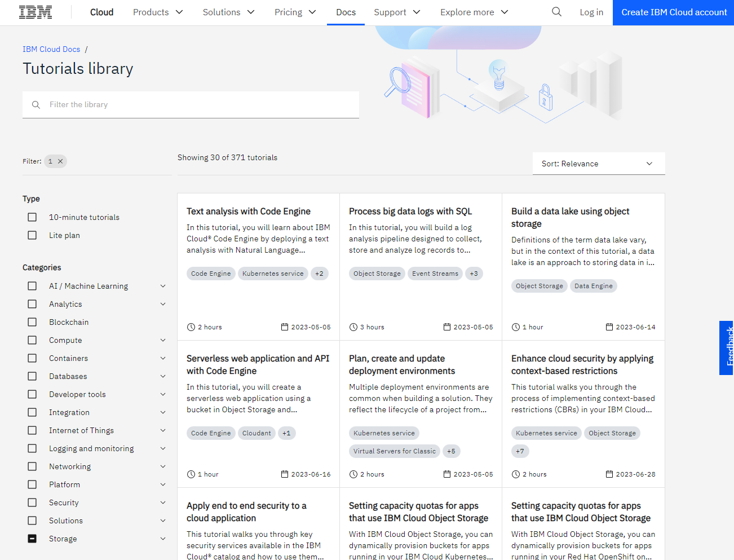
Task: Expand the AI / Machine Learning category
Action: click(x=163, y=286)
